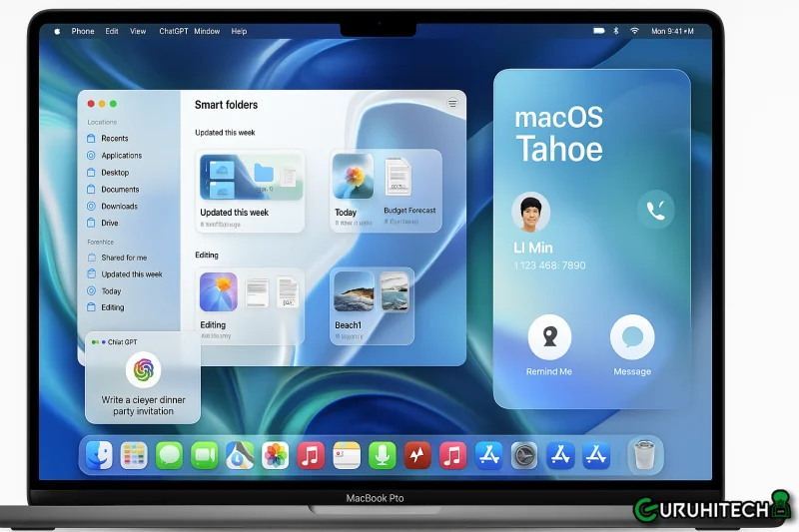799x532 pixels.
Task: Open Time Machine clock icon in Dock
Action: click(x=523, y=455)
